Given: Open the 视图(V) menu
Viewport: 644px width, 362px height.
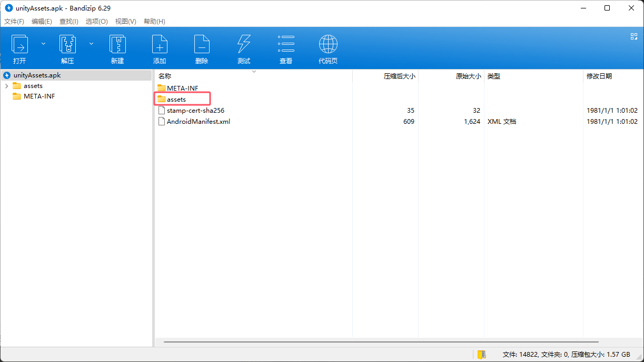Looking at the screenshot, I should click(125, 22).
